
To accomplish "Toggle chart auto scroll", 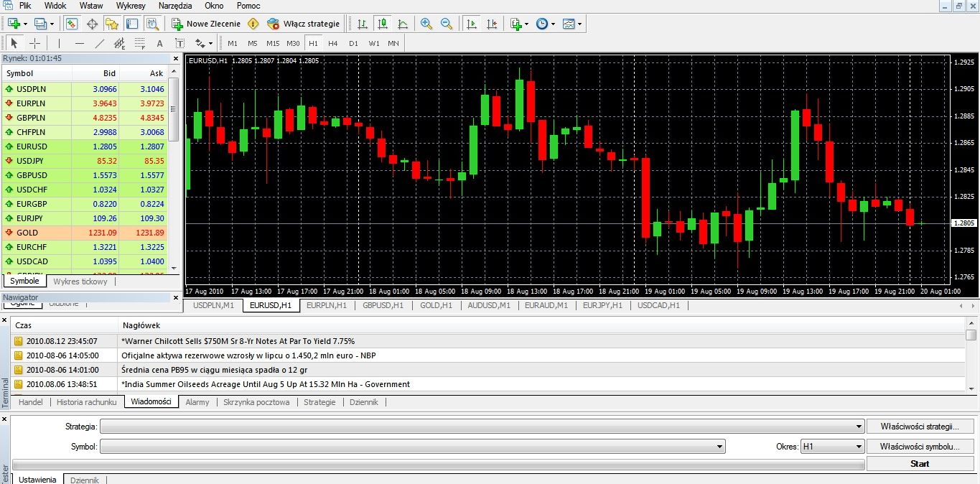I will click(x=471, y=24).
